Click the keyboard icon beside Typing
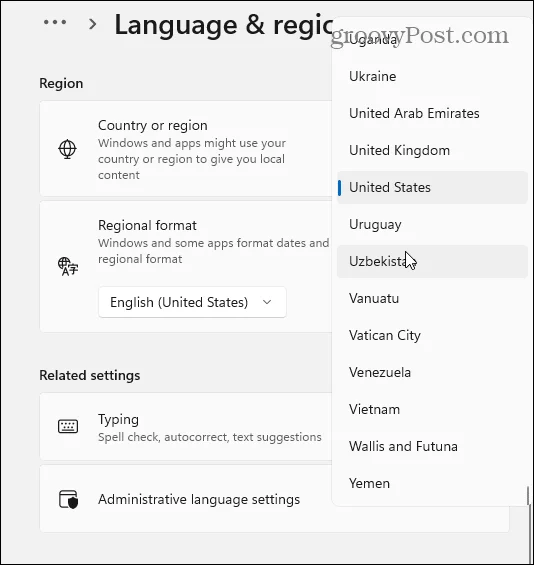Viewport: 534px width, 565px height. (x=68, y=426)
